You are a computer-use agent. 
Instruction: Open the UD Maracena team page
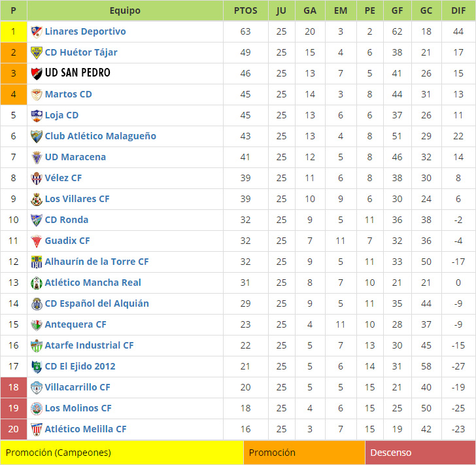pyautogui.click(x=75, y=157)
